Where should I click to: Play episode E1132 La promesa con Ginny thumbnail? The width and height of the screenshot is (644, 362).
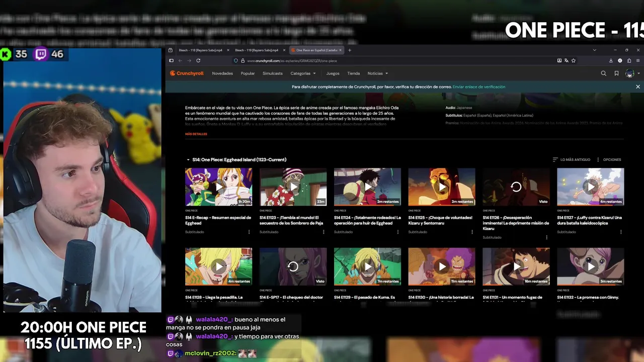click(591, 266)
